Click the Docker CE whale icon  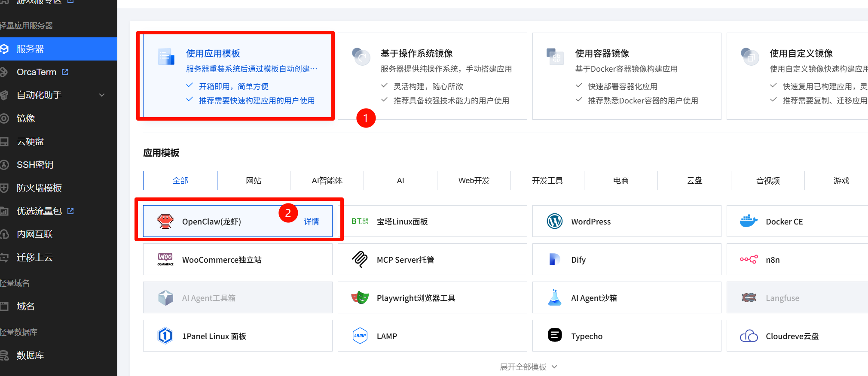(749, 221)
